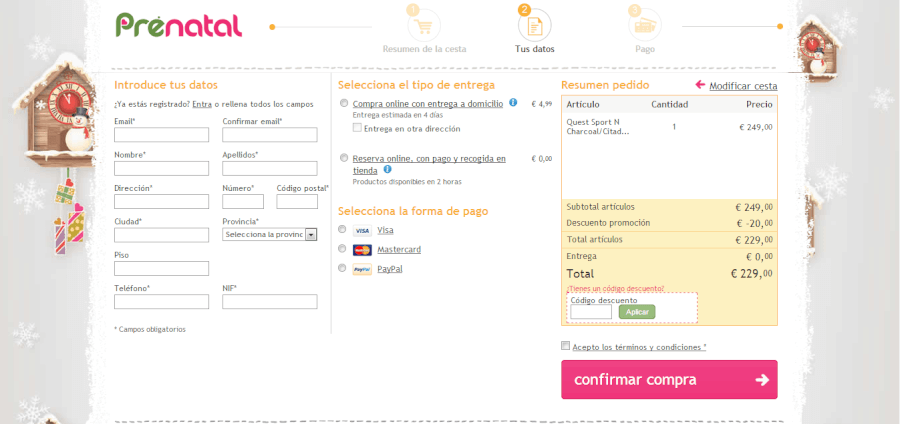Click the PayPal logo
Screen dimensions: 900x424
(362, 269)
